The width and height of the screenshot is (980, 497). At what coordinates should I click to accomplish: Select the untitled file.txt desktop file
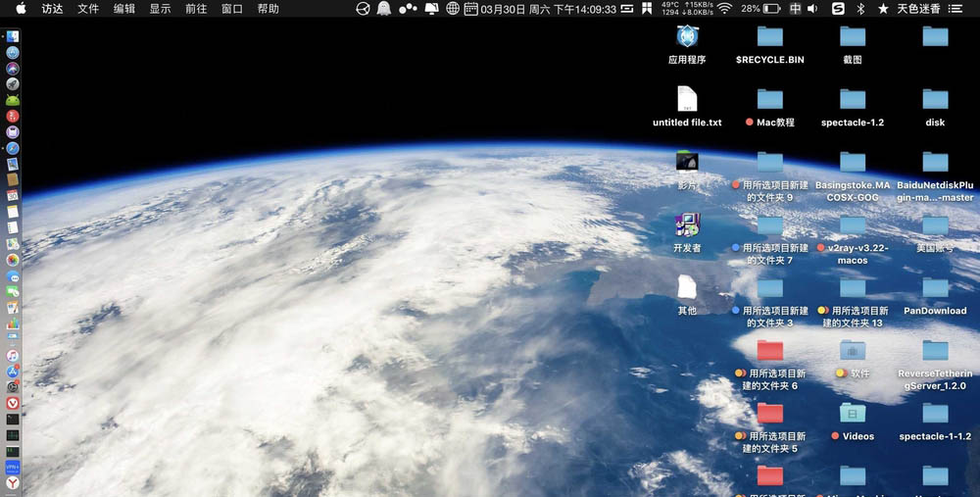click(x=687, y=107)
